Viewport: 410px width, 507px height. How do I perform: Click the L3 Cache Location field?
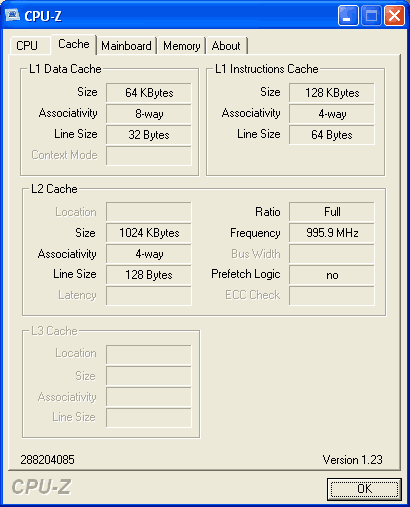[x=149, y=355]
